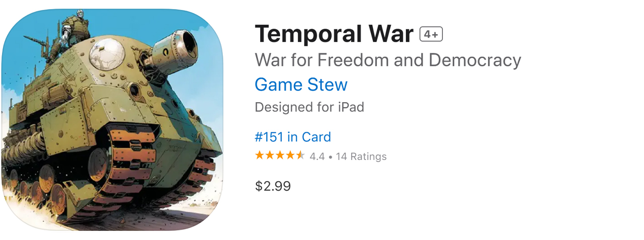The image size is (644, 240).
Task: Click the War for Freedom and Democracy subtitle
Action: pyautogui.click(x=387, y=60)
